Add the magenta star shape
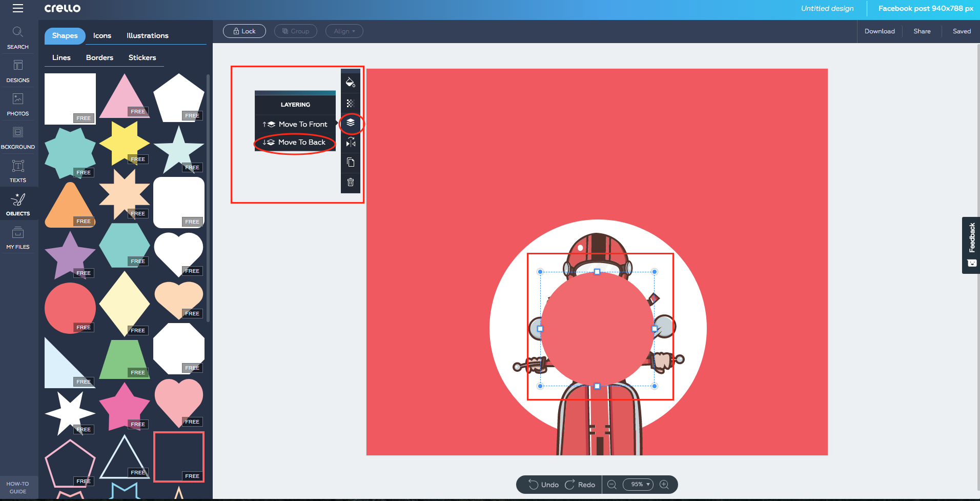The image size is (980, 501). click(x=125, y=406)
